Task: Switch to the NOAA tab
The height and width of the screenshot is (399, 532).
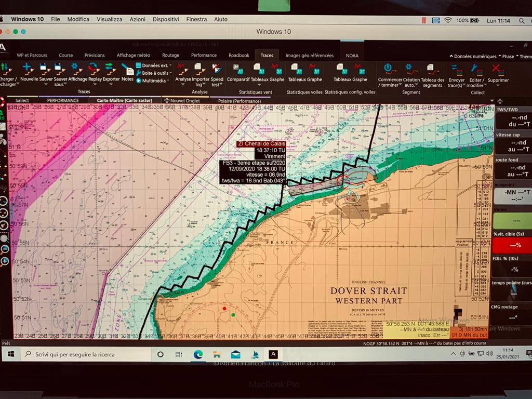Action: [x=352, y=55]
